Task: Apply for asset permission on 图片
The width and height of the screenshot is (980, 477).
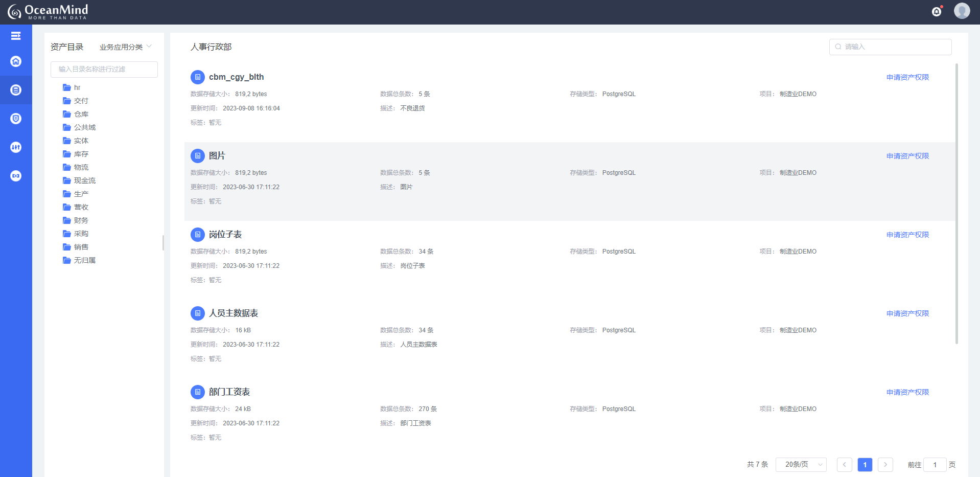Action: 907,156
